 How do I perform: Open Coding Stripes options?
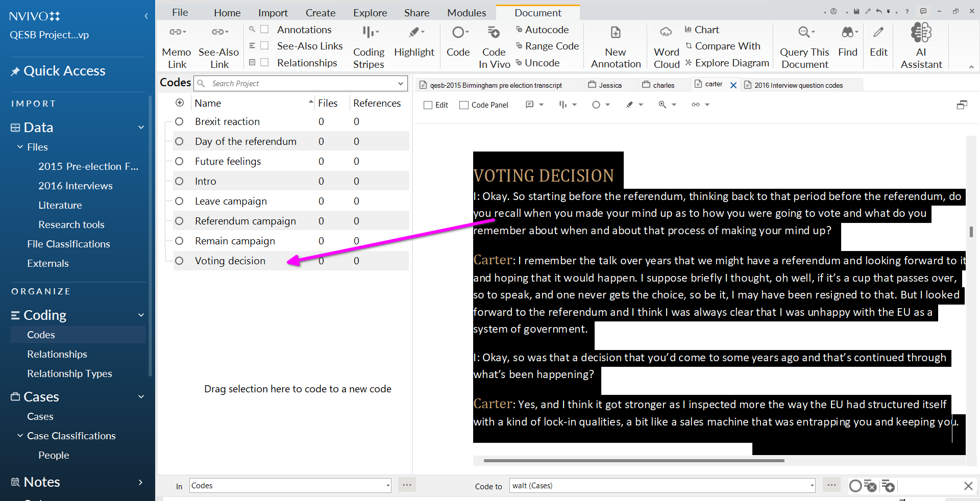click(369, 34)
